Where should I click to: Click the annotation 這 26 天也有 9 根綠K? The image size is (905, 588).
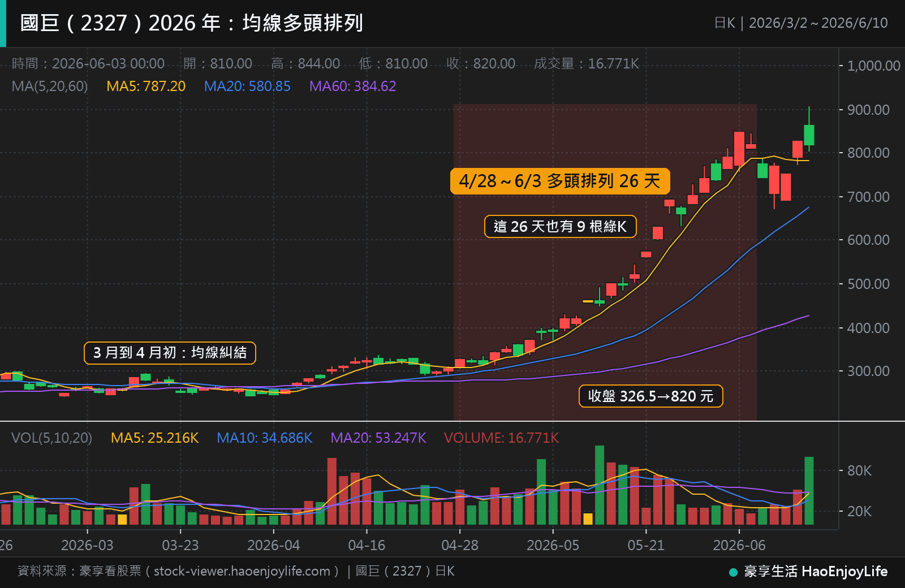click(561, 227)
